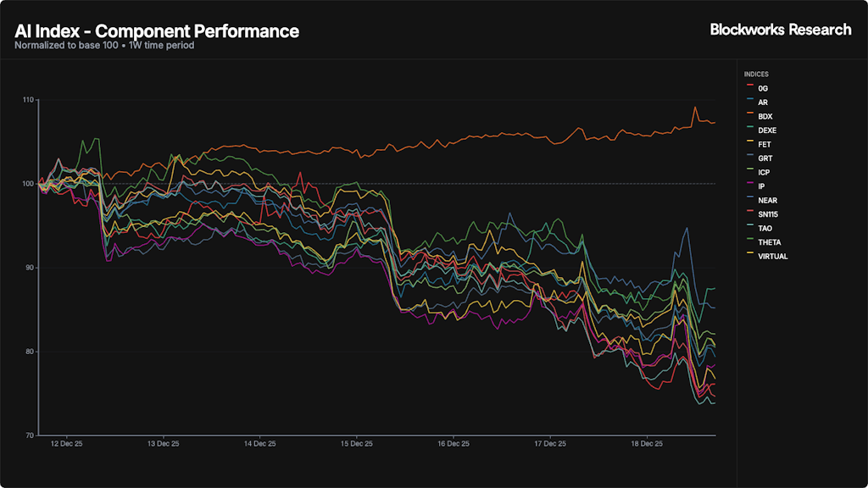Toggle the GRT series in legend

(765, 158)
